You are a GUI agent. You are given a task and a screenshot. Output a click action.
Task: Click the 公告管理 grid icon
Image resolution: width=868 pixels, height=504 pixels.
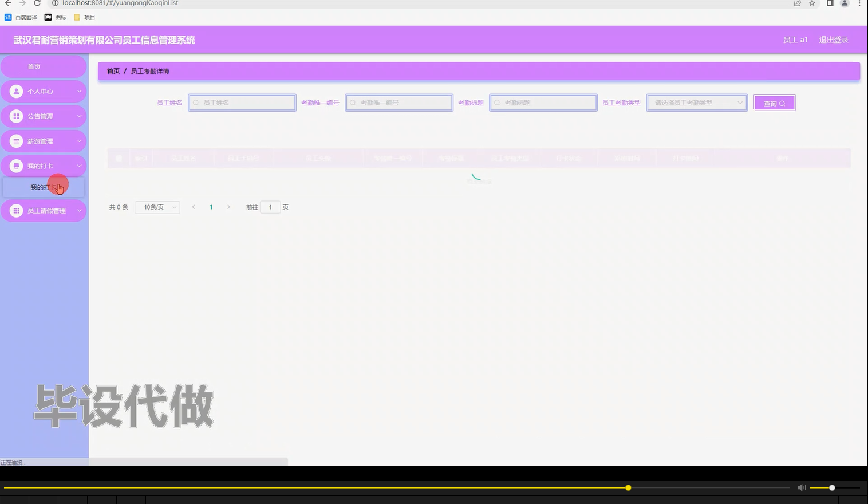tap(15, 116)
